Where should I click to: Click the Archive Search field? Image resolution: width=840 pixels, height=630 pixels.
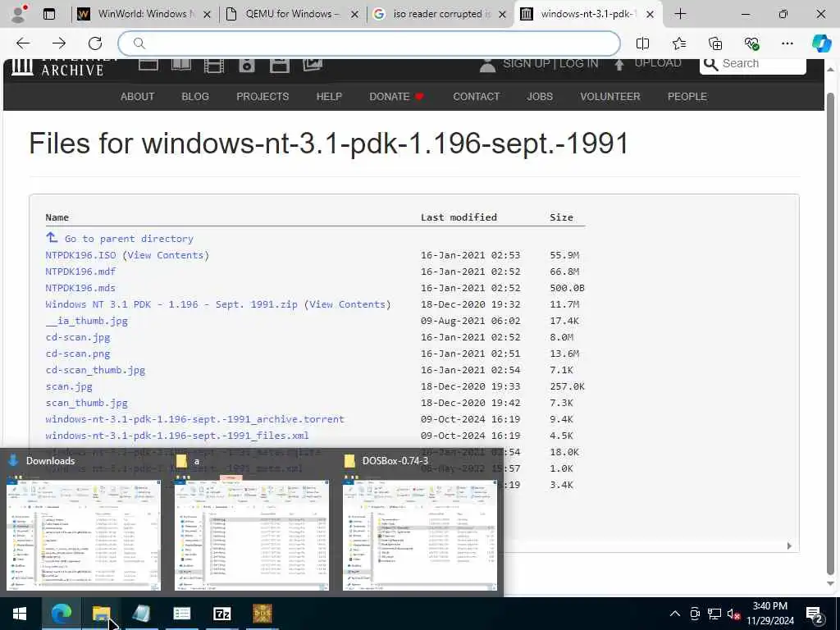click(753, 64)
